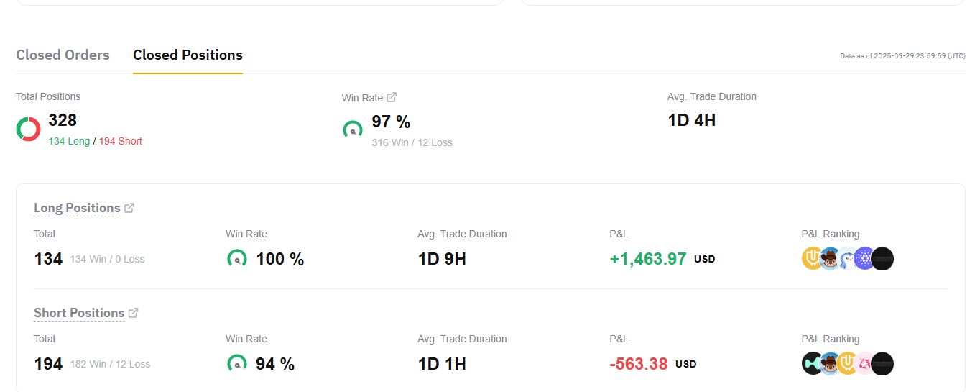
Task: Click the red-green Total Positions donut chart
Action: 29,129
